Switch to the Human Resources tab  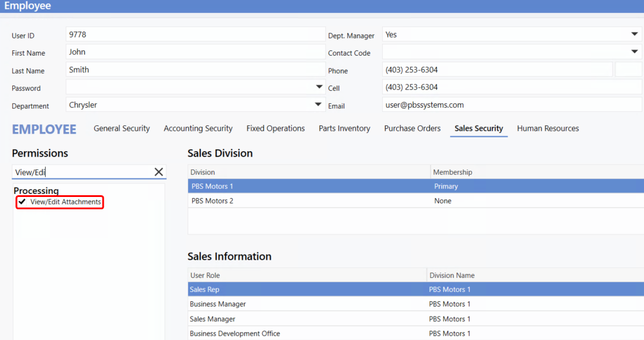[x=547, y=128]
